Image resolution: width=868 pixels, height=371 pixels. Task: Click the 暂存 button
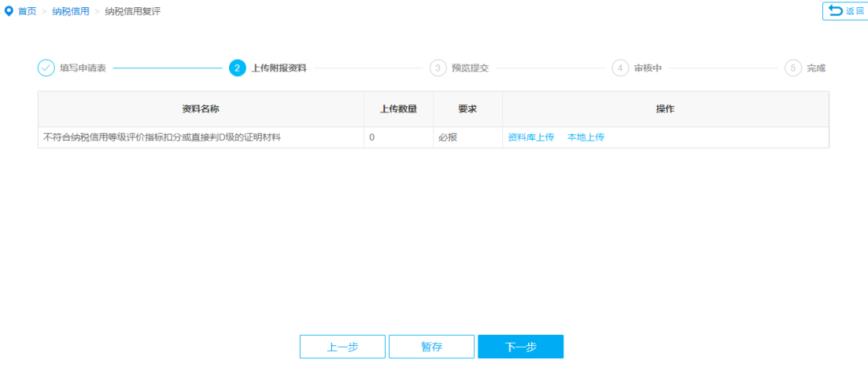[x=432, y=347]
